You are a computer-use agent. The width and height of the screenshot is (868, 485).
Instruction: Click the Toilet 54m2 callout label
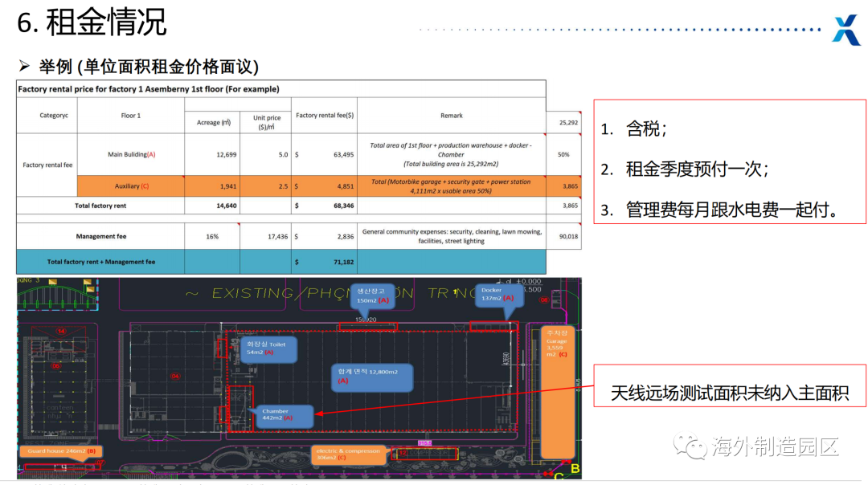pos(268,349)
